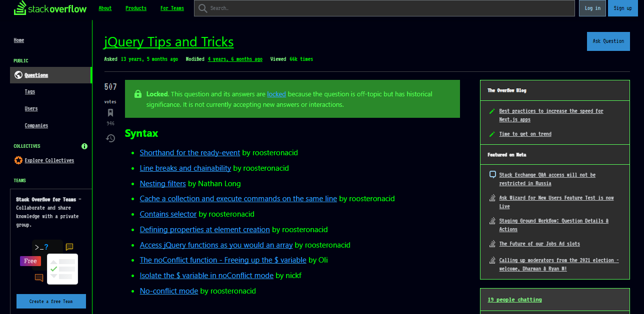Open Companies in the sidebar

[36, 125]
